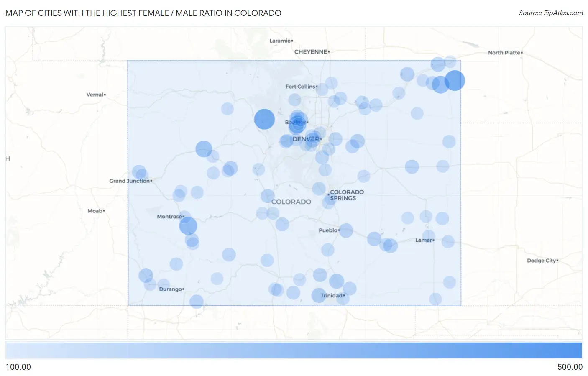588x376 pixels.
Task: Click the large dark bubble west of Boulder
Action: tap(264, 119)
